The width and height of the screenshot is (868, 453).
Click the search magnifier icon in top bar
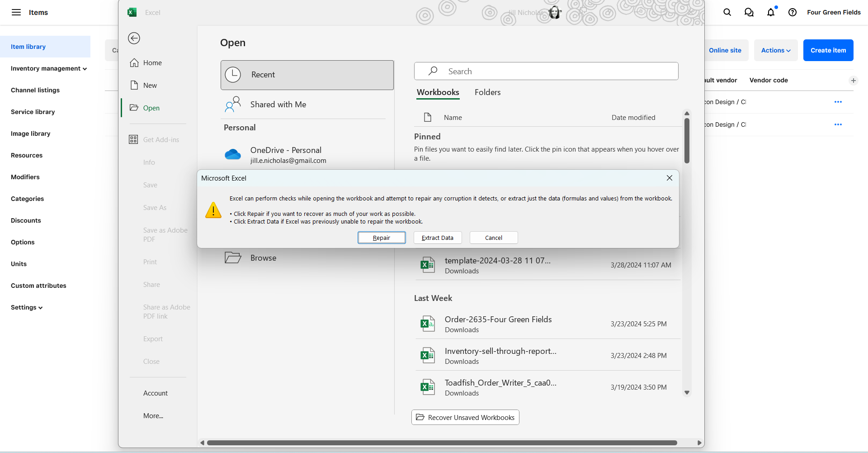coord(727,12)
